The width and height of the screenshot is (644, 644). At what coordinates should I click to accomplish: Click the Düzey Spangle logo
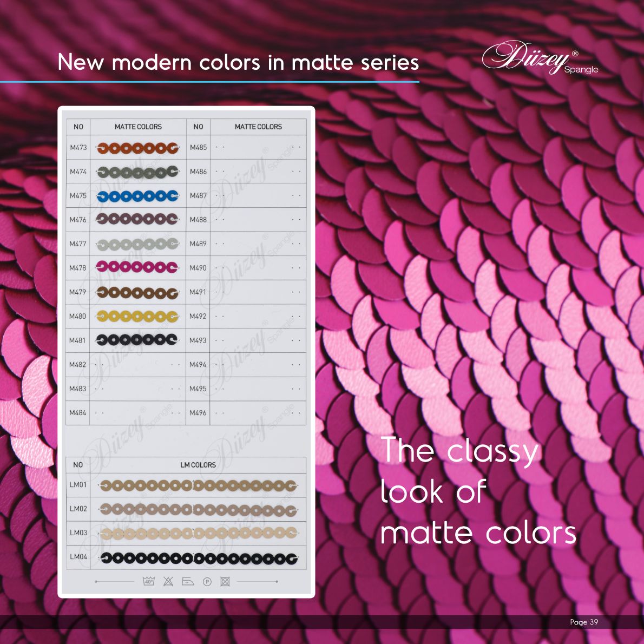(x=539, y=58)
